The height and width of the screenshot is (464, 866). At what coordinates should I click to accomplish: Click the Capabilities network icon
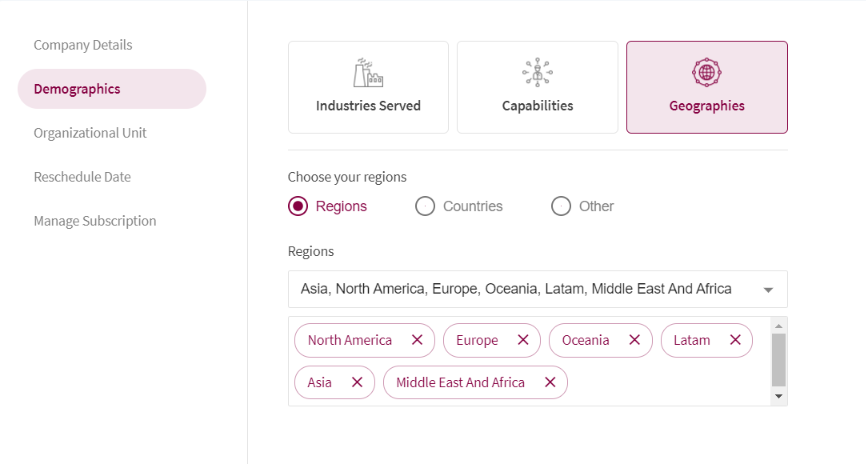pos(537,72)
